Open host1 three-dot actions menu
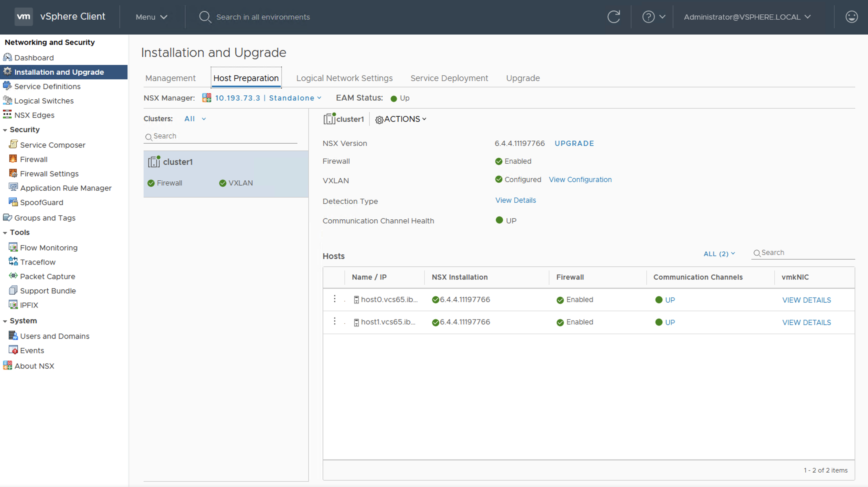868x487 pixels. pos(334,321)
